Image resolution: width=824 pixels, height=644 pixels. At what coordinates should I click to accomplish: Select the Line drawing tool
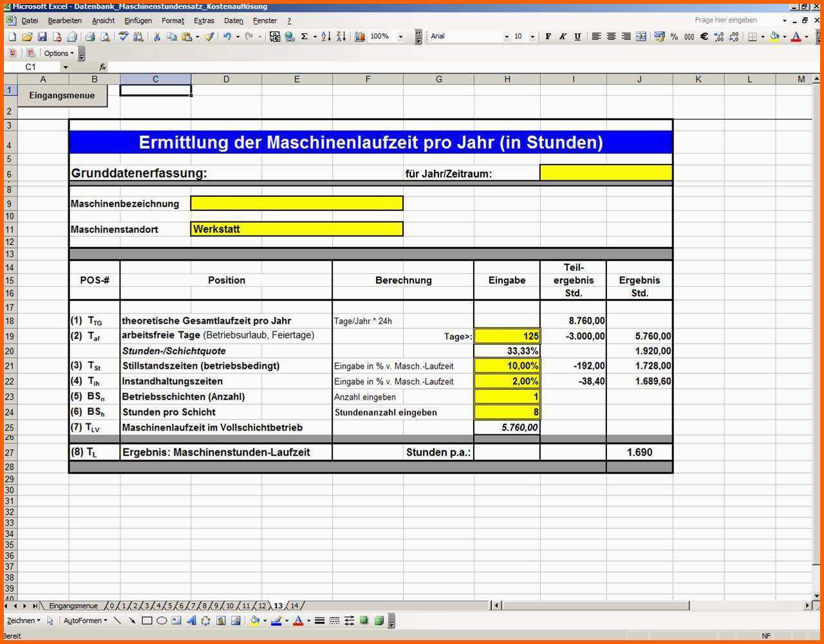click(x=117, y=621)
